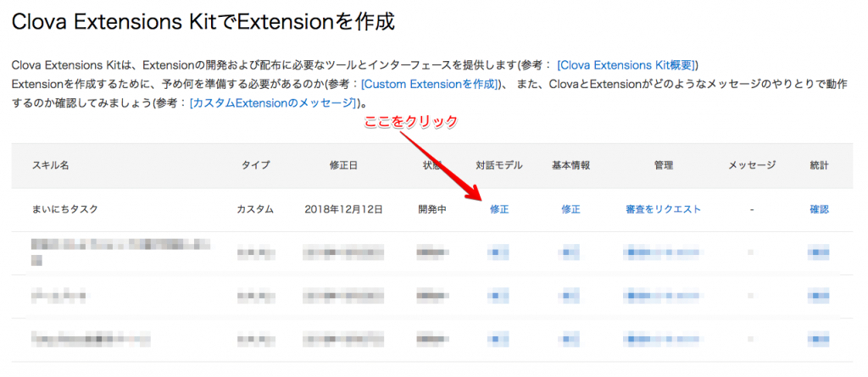Click 確認 under 統計 for まいにちタスク
The height and width of the screenshot is (377, 868).
[820, 209]
